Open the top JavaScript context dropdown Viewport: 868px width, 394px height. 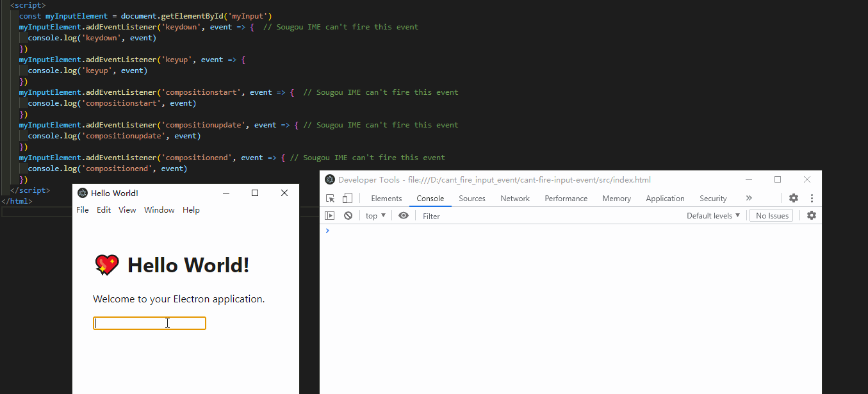(375, 216)
